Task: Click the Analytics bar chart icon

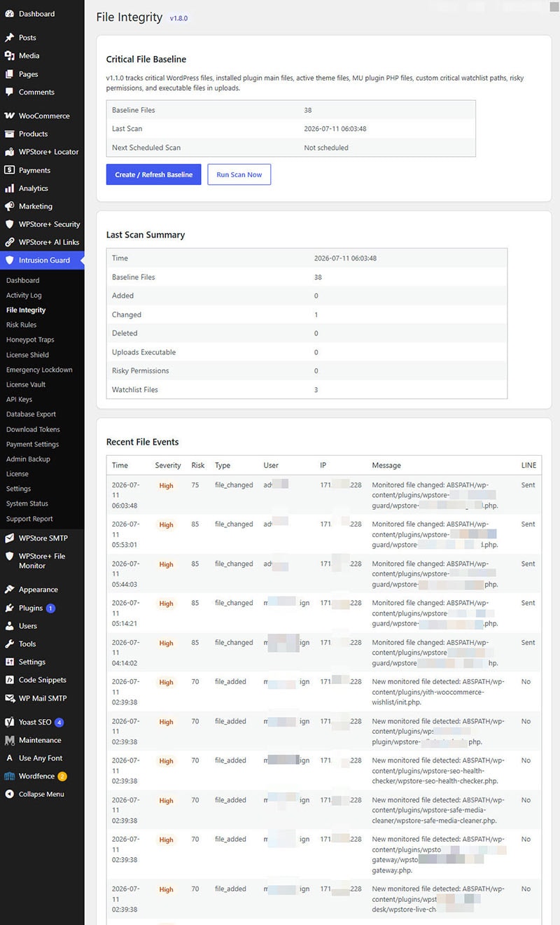Action: 9,188
